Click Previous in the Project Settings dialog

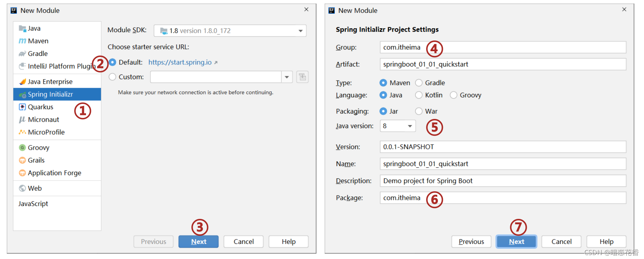[x=471, y=241]
